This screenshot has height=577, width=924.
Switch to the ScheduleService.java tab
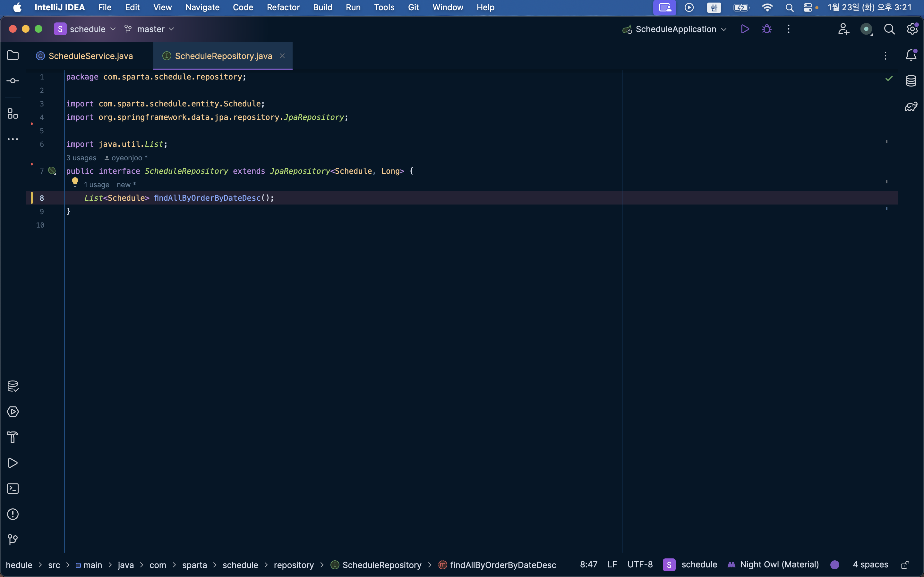click(x=90, y=56)
